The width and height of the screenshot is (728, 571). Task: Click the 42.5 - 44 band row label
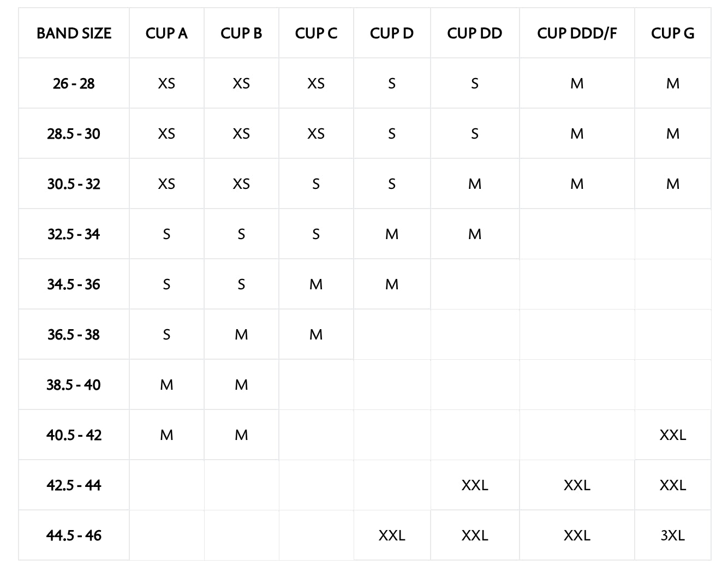(x=74, y=485)
